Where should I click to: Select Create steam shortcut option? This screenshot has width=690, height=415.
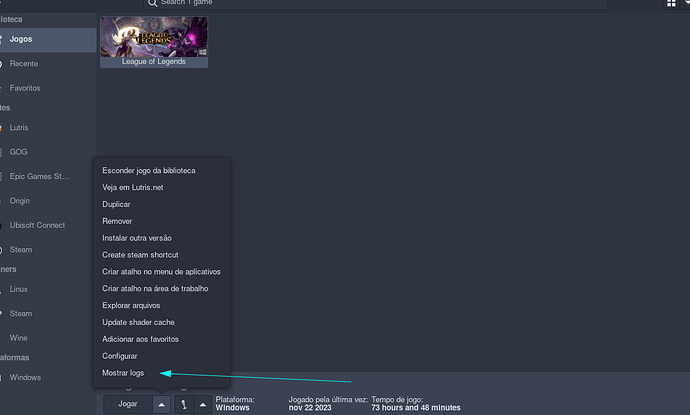tap(140, 255)
